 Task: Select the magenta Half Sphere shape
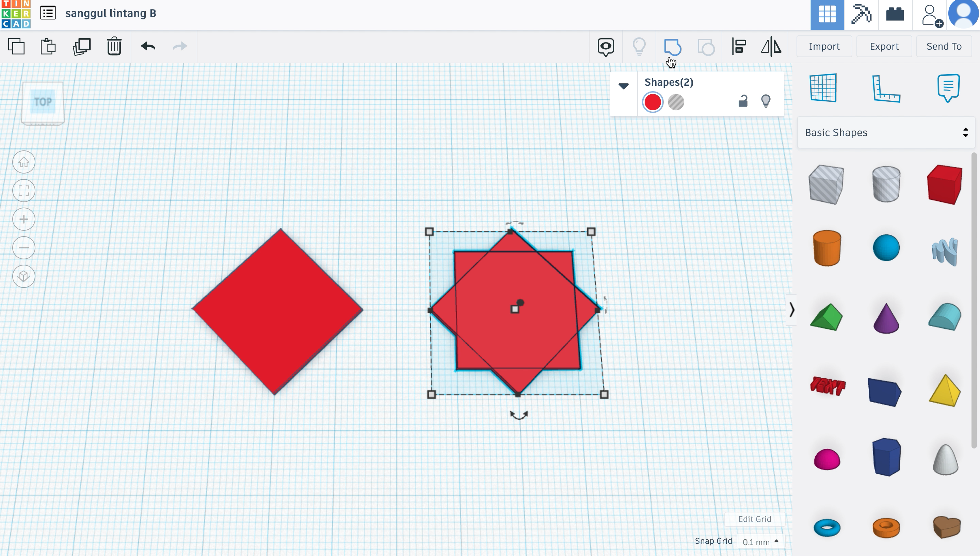[x=827, y=459]
